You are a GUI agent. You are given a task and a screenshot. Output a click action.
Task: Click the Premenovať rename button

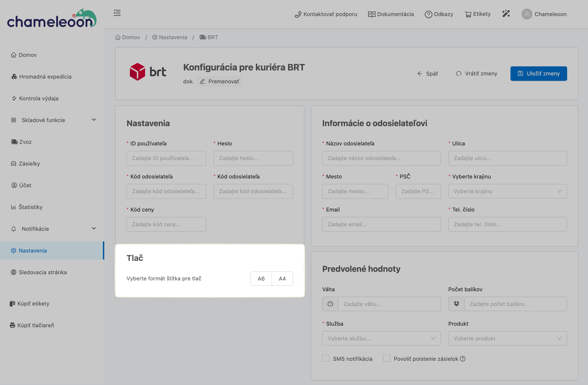coord(219,82)
